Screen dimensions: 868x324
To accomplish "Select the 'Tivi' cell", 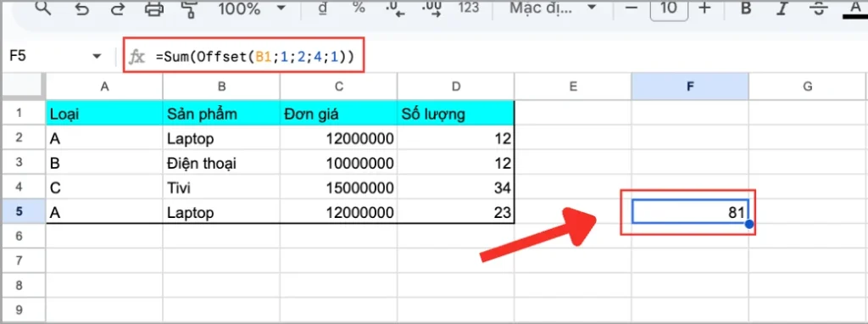I will [x=221, y=187].
